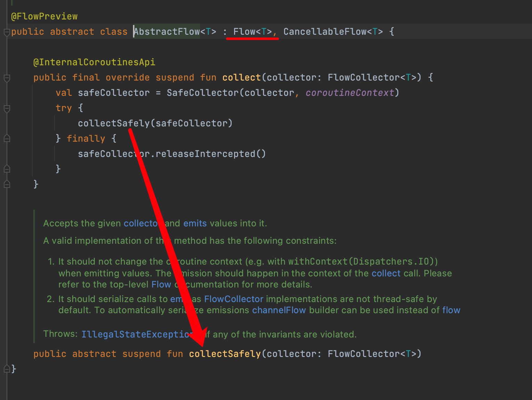Click the 'safeCollector' variable in val declaration
532x400 pixels.
(x=114, y=93)
